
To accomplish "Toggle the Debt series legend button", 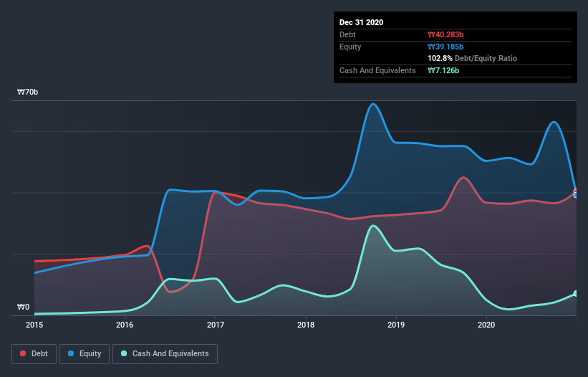I will tap(34, 354).
